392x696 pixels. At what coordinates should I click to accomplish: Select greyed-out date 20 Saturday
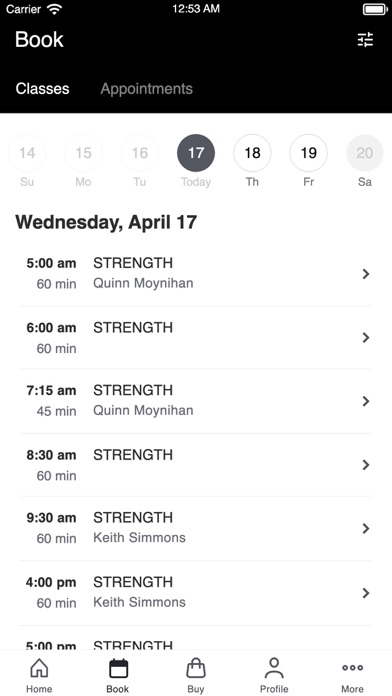(365, 153)
